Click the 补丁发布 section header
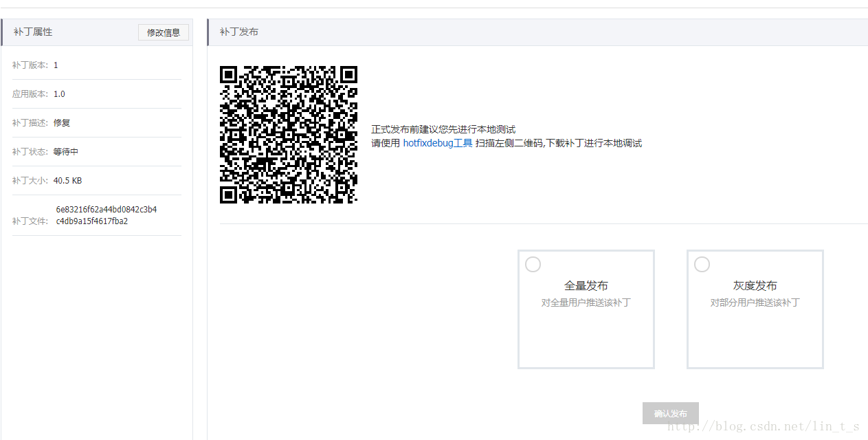Image resolution: width=868 pixels, height=440 pixels. (x=537, y=32)
